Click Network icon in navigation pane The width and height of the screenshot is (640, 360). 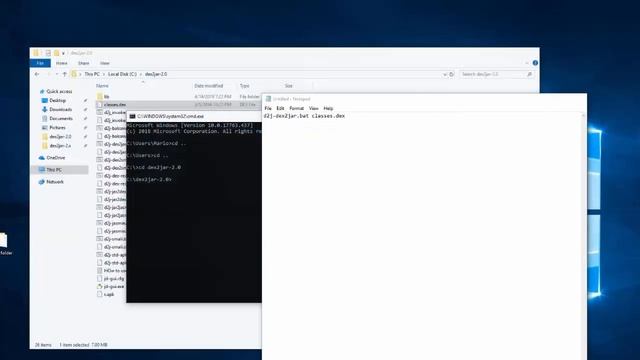(x=42, y=182)
